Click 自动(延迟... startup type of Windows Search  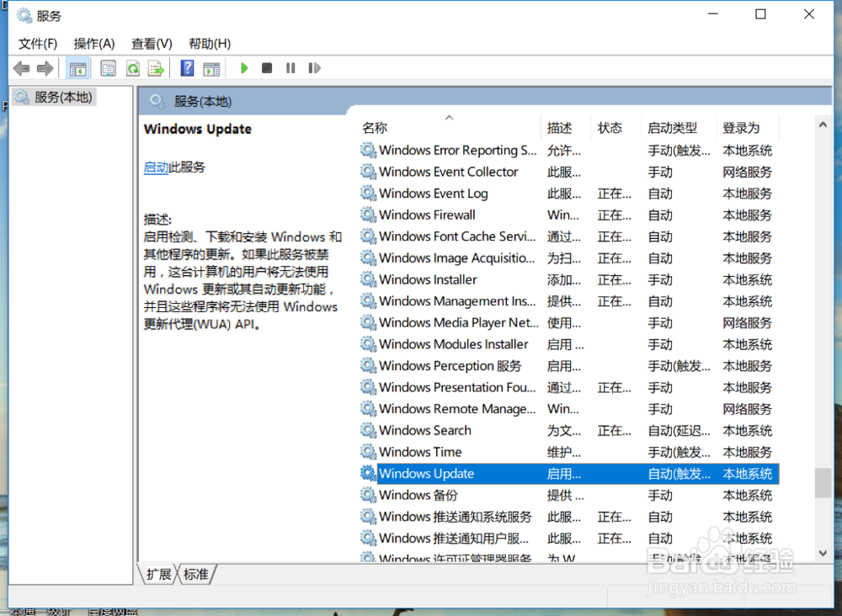tap(679, 430)
